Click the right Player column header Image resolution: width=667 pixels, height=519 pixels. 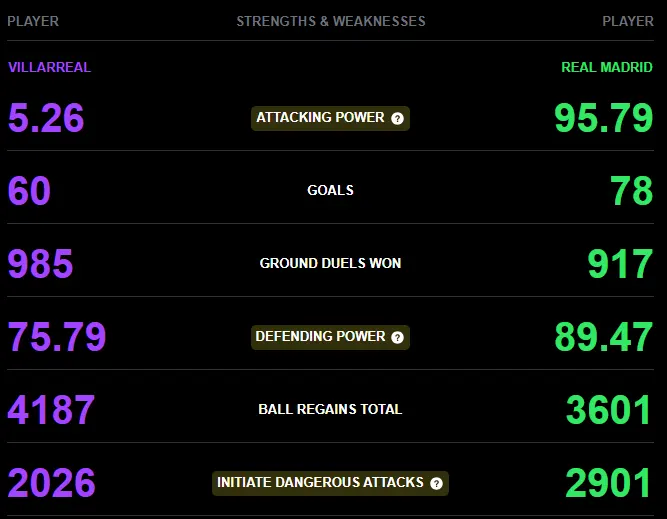click(x=628, y=21)
